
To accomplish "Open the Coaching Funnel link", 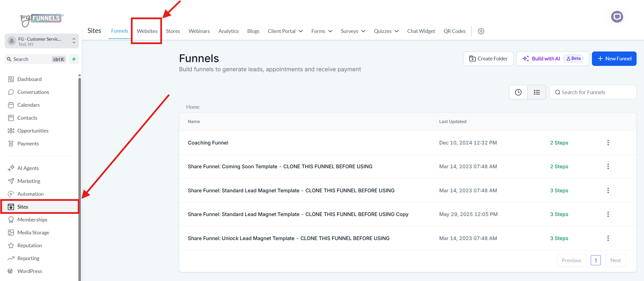I will (x=208, y=143).
